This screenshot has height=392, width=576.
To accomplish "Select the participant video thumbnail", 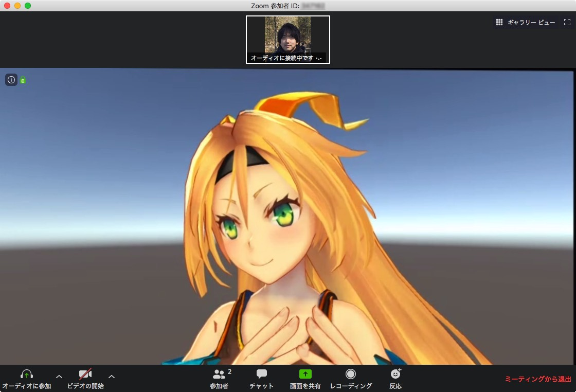I will click(x=287, y=40).
